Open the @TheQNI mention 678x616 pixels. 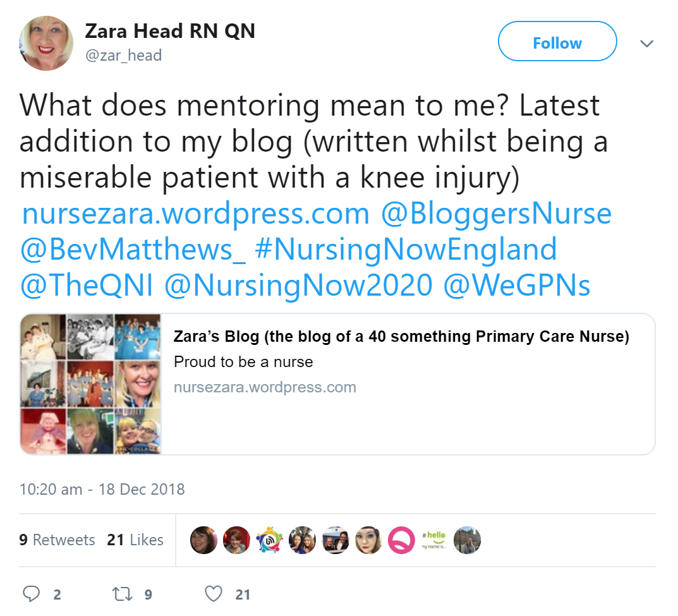pyautogui.click(x=87, y=286)
